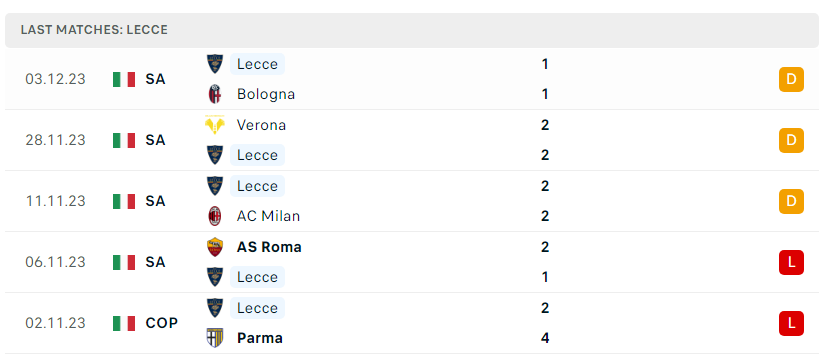829x364 pixels.
Task: Click the highlighted Lecce name against Parma
Action: point(257,308)
